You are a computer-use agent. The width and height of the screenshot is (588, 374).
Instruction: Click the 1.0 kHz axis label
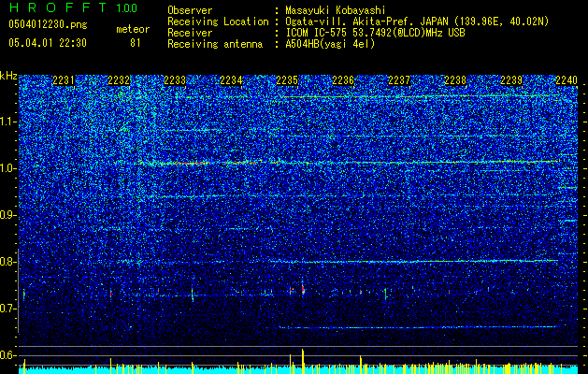coord(7,168)
